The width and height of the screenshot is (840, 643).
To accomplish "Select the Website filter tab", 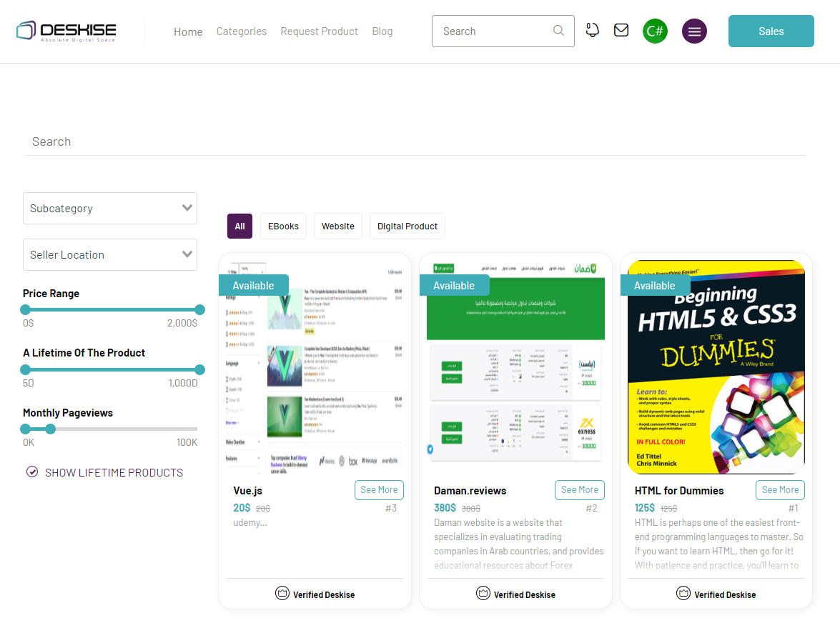I will pos(337,226).
